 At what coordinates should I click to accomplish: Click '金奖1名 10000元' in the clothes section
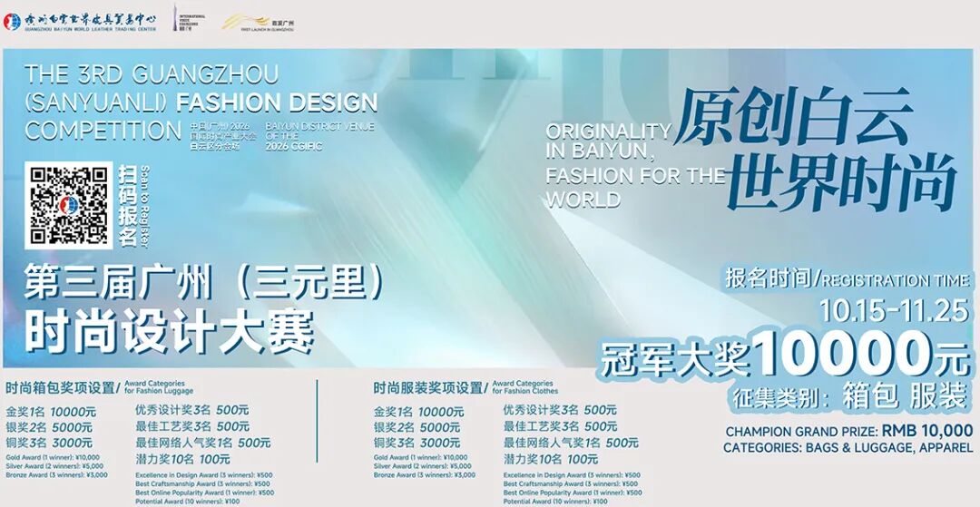418,413
